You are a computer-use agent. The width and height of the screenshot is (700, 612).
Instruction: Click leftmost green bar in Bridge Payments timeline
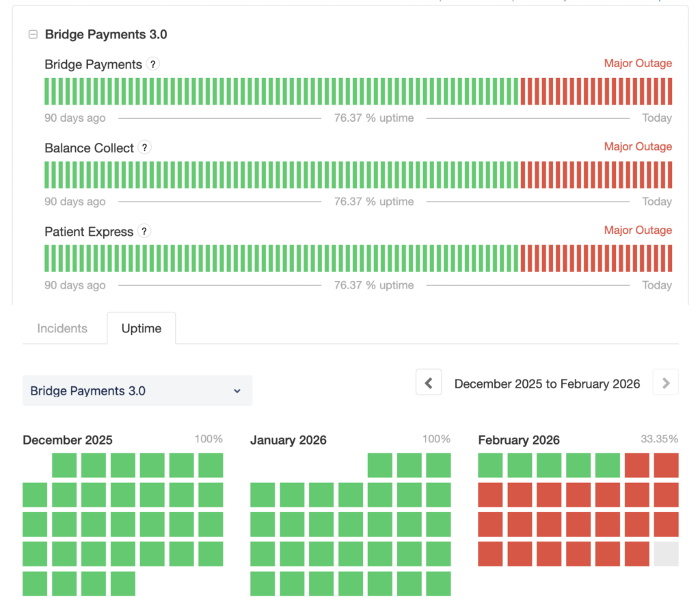click(46, 91)
